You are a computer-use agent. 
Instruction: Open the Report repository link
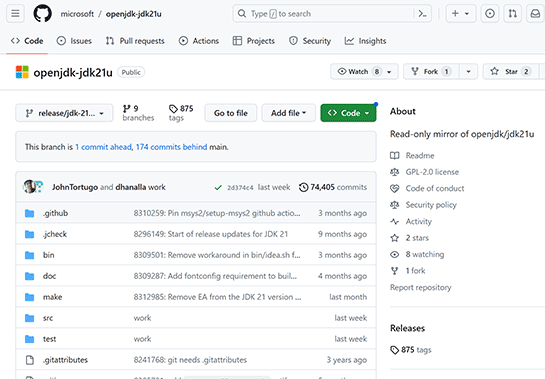pyautogui.click(x=421, y=288)
